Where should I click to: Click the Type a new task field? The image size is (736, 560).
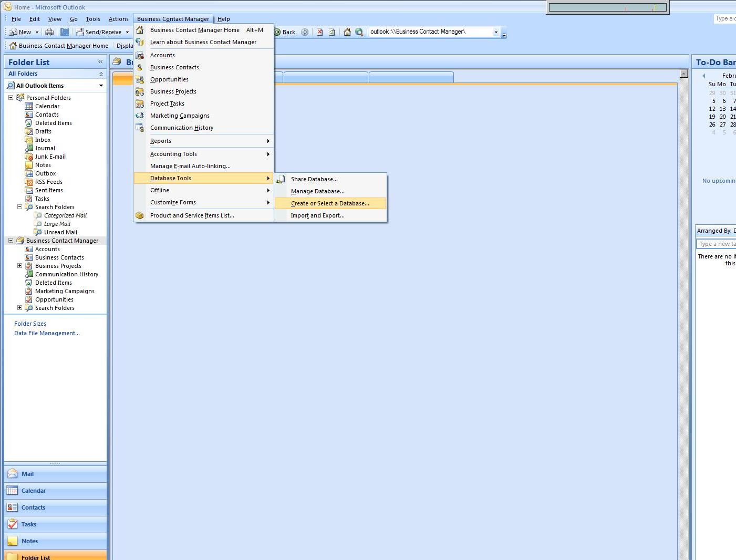point(717,244)
